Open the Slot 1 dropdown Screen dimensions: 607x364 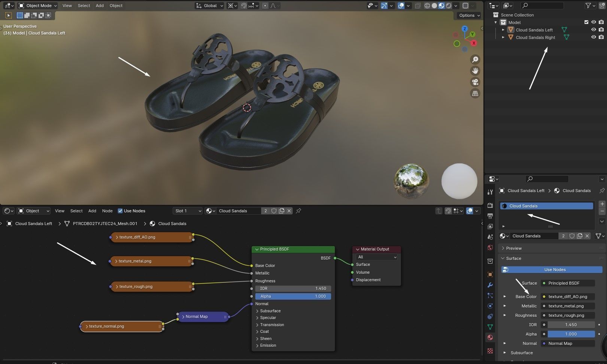[x=188, y=211]
